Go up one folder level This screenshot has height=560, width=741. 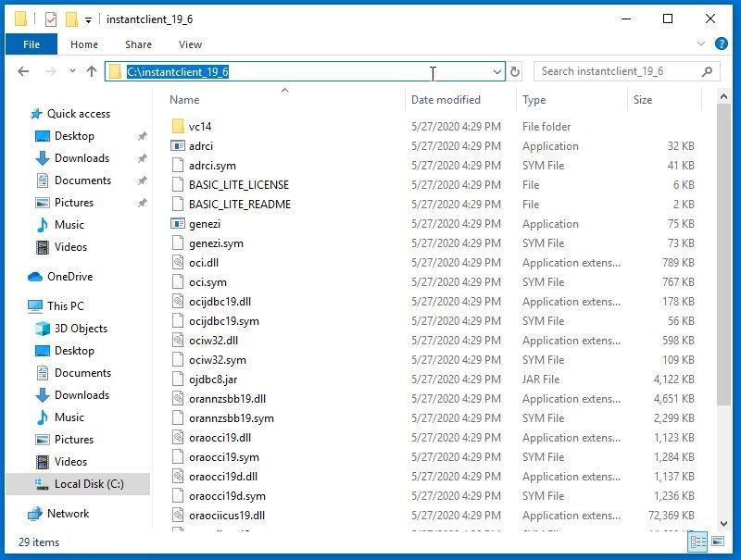92,71
